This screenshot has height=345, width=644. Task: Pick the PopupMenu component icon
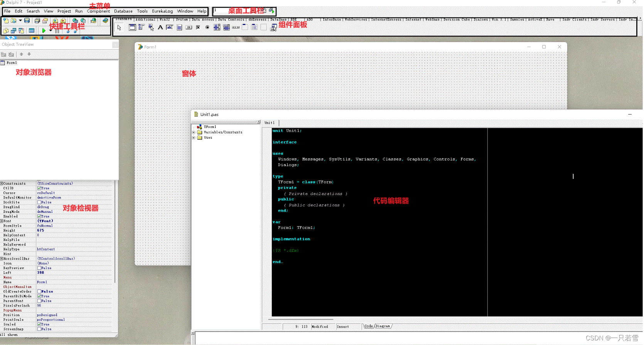pyautogui.click(x=151, y=27)
